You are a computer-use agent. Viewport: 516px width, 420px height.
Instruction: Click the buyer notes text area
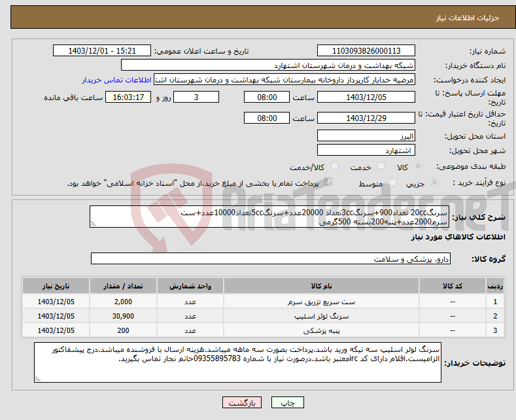(237, 362)
